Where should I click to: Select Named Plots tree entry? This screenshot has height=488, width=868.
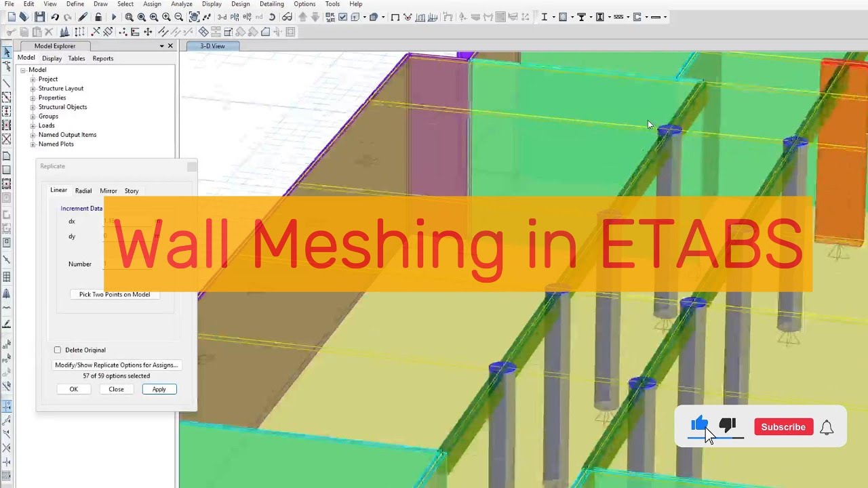[x=56, y=144]
